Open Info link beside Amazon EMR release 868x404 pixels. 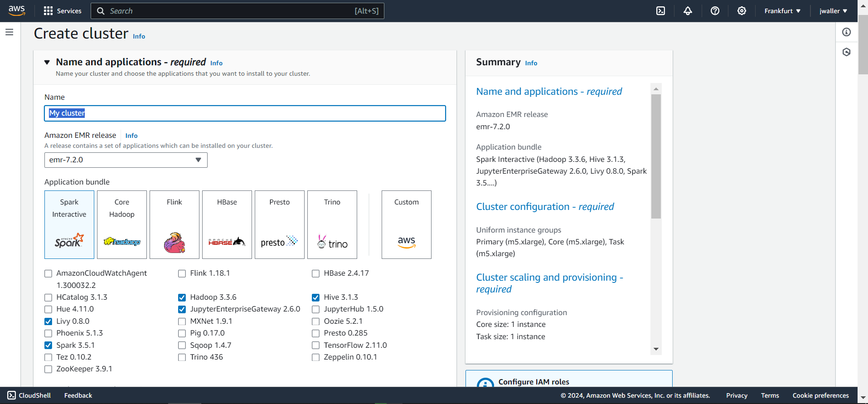tap(131, 136)
